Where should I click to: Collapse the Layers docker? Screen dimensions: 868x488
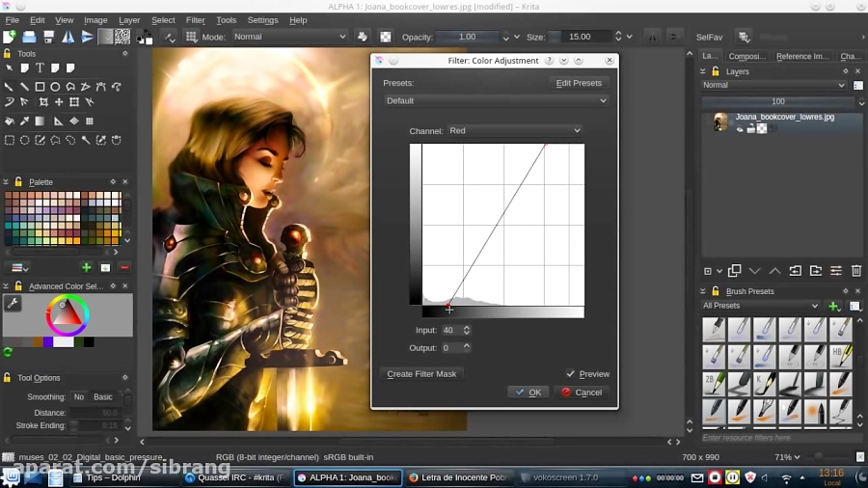703,71
